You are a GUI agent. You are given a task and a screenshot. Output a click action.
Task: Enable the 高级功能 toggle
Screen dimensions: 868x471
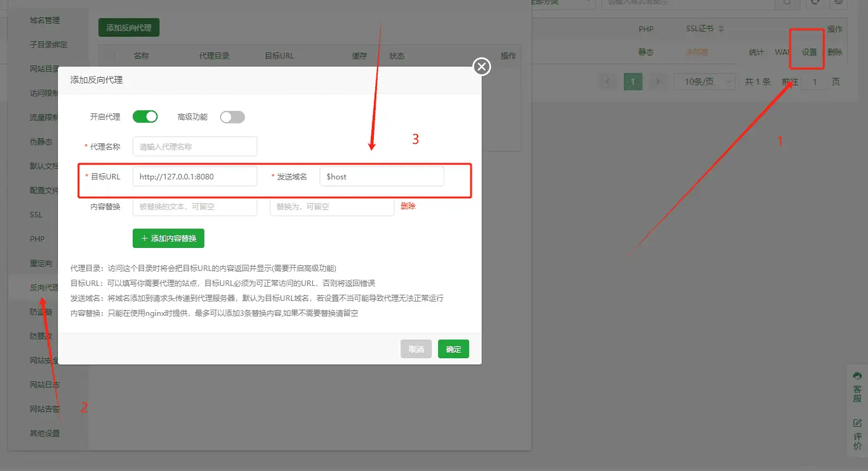[x=232, y=117]
